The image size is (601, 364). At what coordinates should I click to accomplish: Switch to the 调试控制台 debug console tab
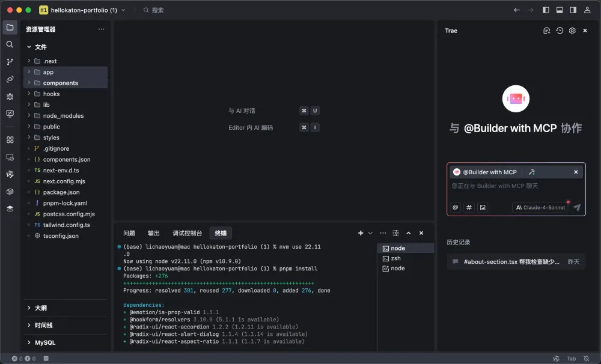pyautogui.click(x=187, y=233)
